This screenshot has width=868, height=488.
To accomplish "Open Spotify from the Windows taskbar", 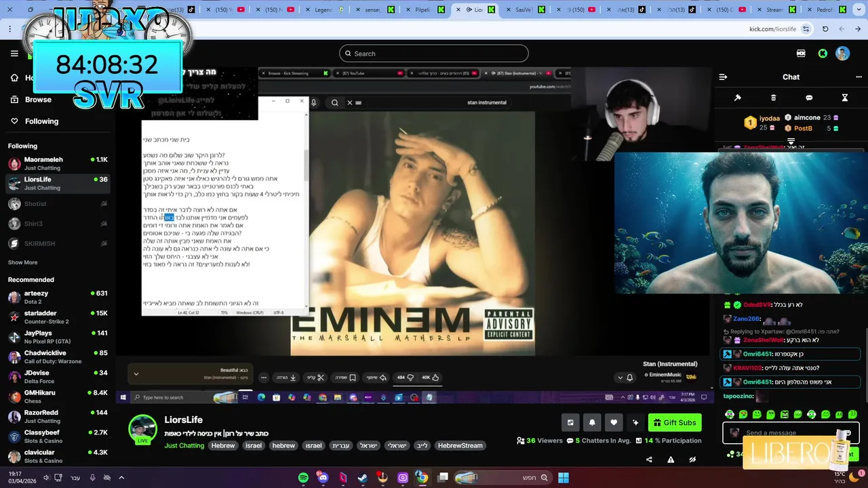I will pyautogui.click(x=303, y=478).
